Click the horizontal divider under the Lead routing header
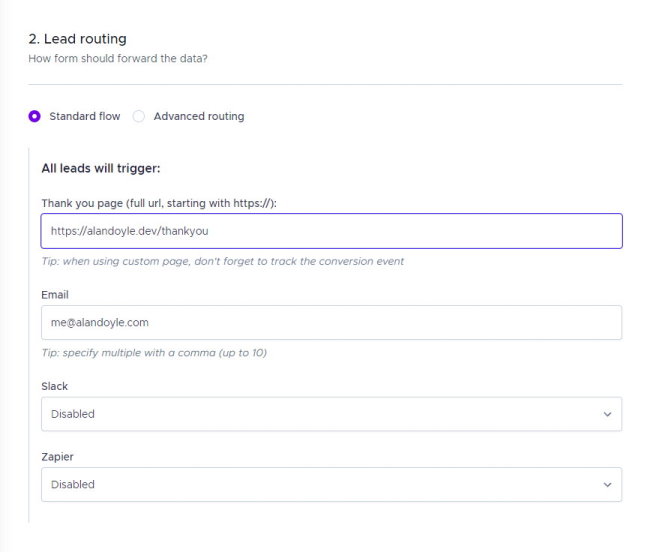Viewport: 650px width, 552px height. point(325,85)
